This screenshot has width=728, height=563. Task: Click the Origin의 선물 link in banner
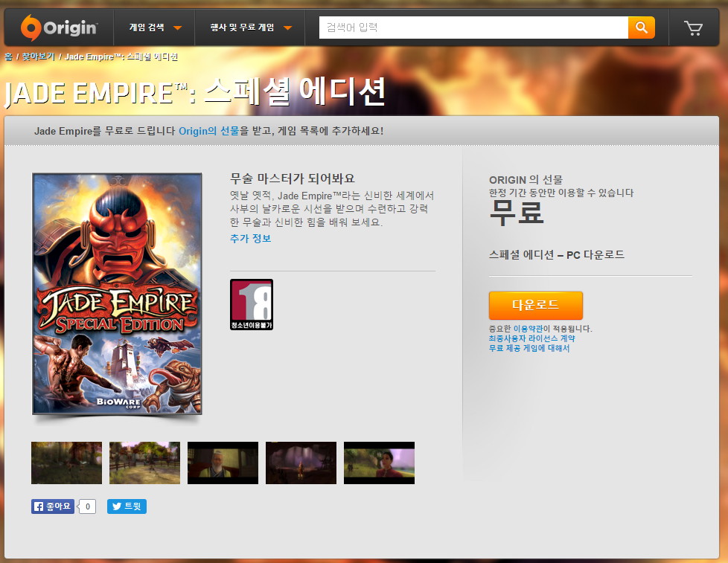[208, 131]
